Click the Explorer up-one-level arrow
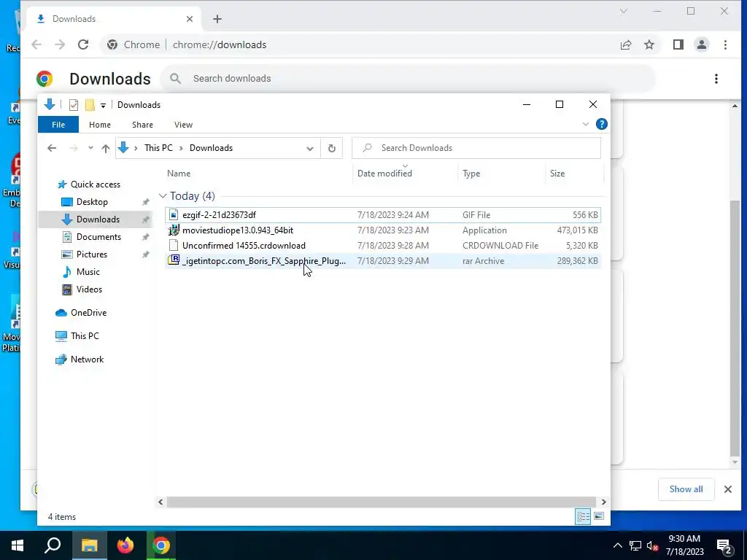747x560 pixels. (x=106, y=148)
